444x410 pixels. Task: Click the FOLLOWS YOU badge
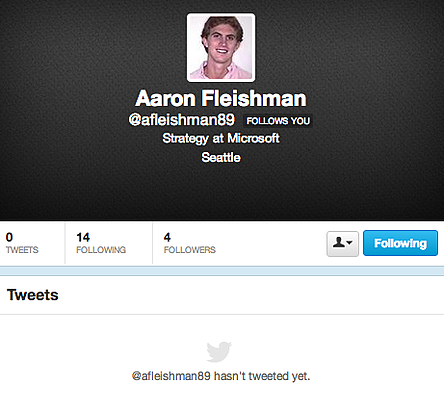click(278, 121)
